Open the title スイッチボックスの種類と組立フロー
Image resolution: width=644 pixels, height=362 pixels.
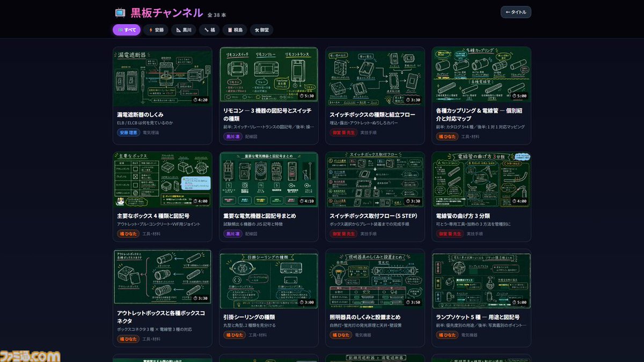coord(372,115)
